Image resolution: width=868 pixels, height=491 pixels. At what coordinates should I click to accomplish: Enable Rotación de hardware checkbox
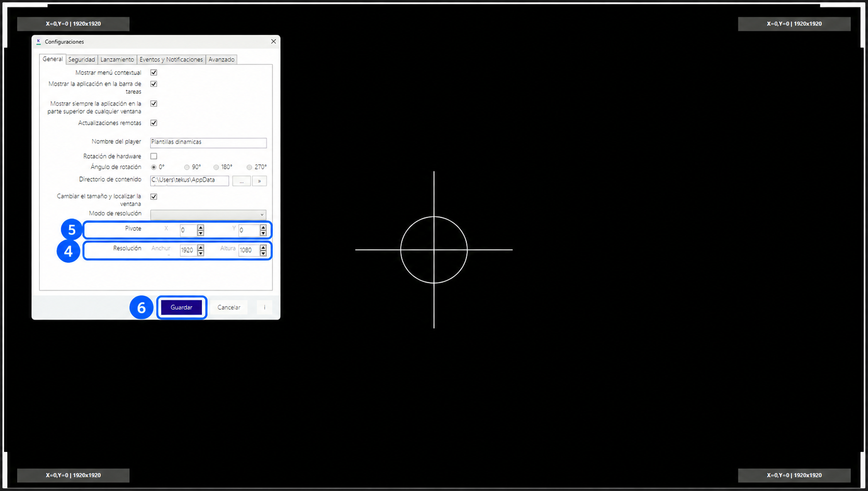pyautogui.click(x=154, y=156)
